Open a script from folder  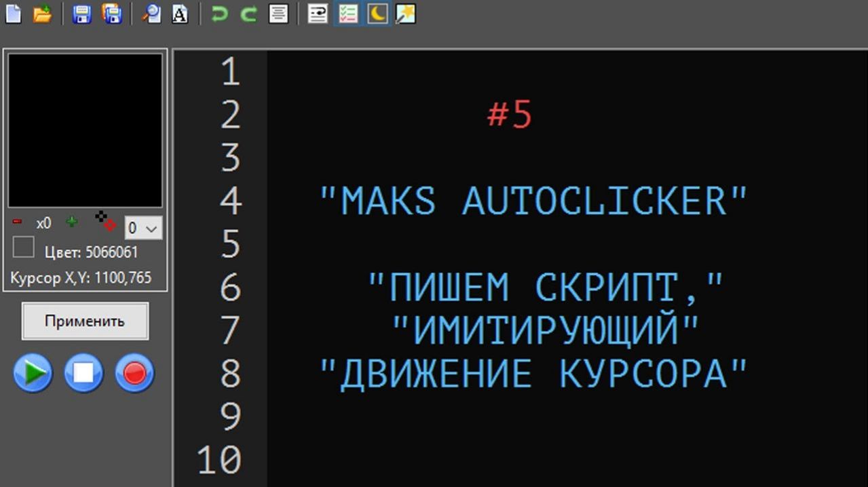(x=42, y=14)
